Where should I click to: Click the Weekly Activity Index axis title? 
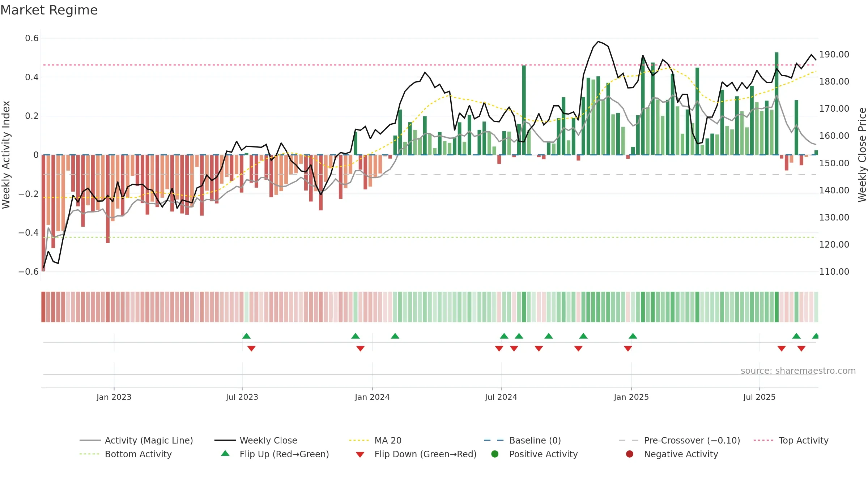tap(6, 155)
